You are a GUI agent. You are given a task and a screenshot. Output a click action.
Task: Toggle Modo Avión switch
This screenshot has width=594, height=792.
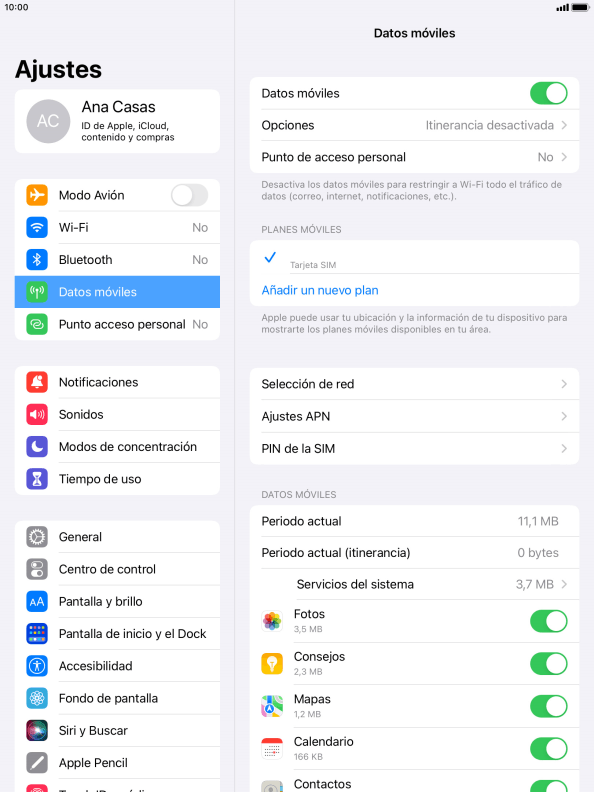click(x=189, y=195)
